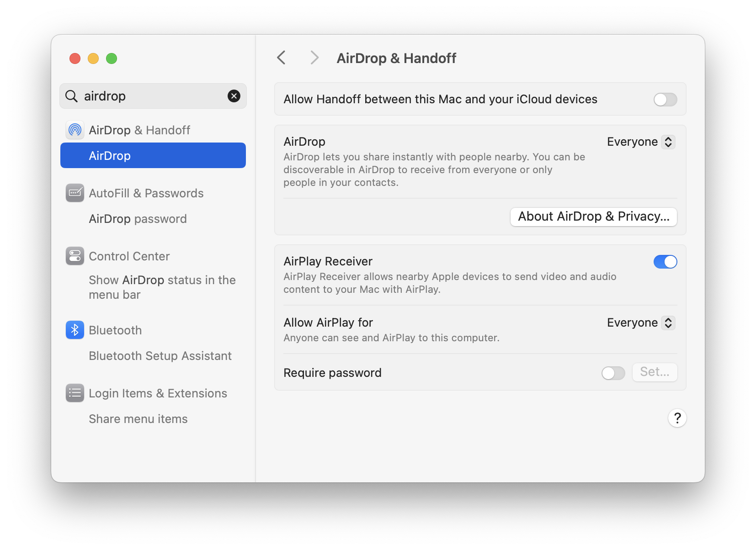Open Bluetooth settings in sidebar
This screenshot has width=756, height=550.
pos(153,330)
